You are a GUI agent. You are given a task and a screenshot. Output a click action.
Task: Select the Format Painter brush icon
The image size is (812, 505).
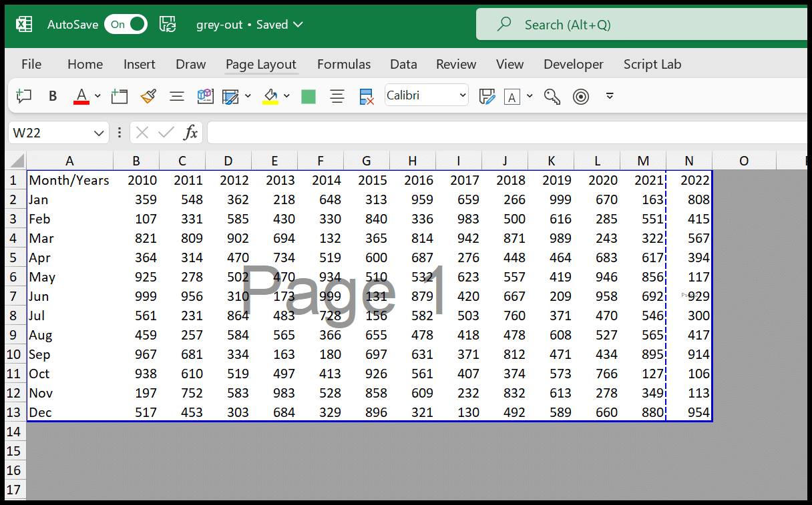click(148, 96)
